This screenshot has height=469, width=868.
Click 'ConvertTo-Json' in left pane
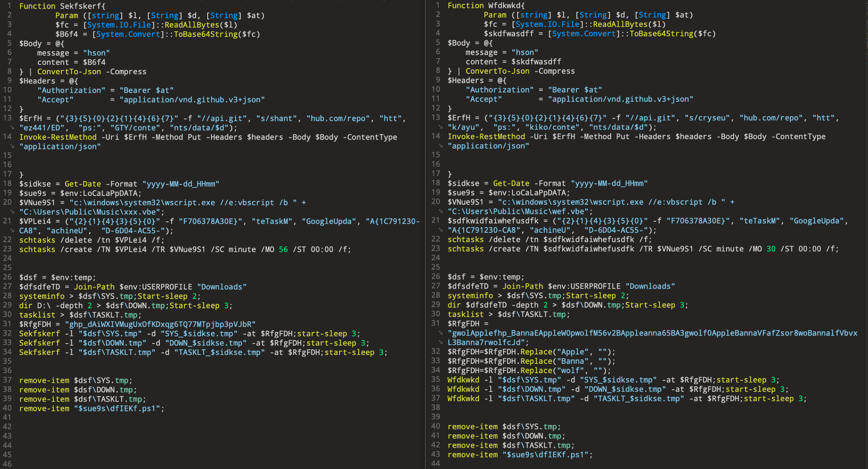click(x=69, y=72)
